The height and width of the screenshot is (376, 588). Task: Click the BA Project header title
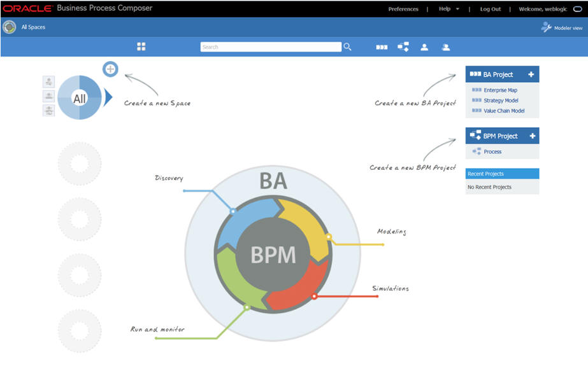point(498,74)
